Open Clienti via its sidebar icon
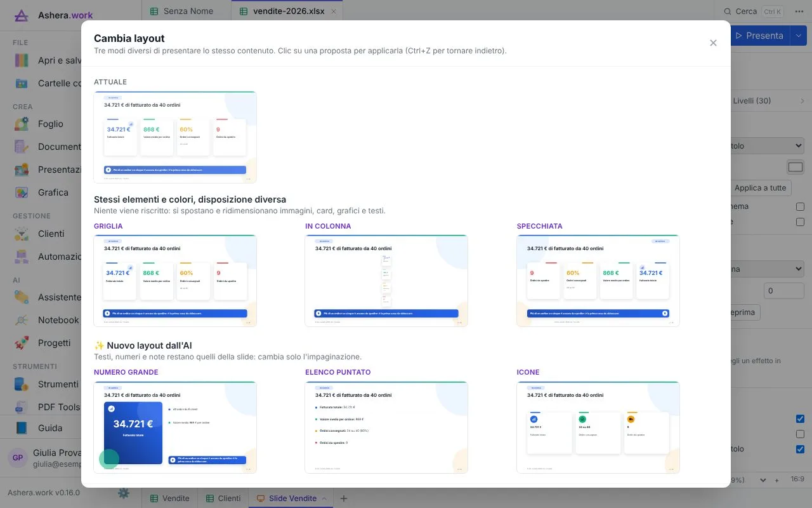Viewport: 812px width, 508px height. pos(22,234)
